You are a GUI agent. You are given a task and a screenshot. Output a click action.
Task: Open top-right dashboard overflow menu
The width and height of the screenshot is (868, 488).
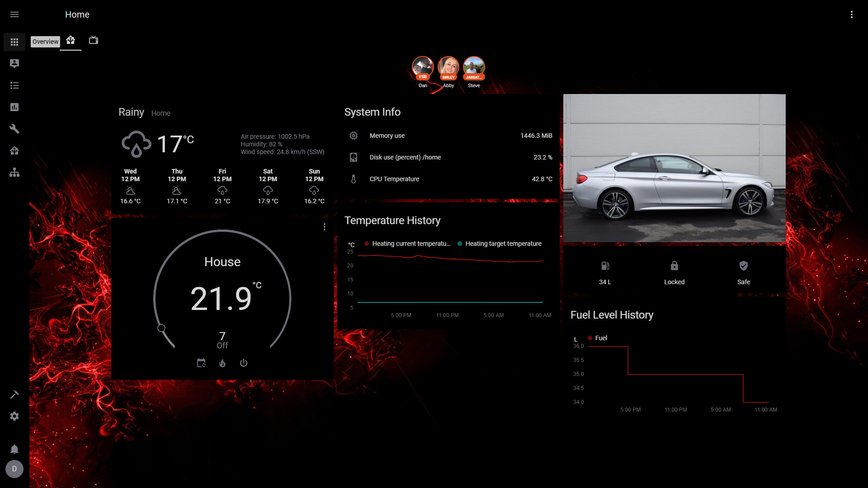pyautogui.click(x=852, y=14)
